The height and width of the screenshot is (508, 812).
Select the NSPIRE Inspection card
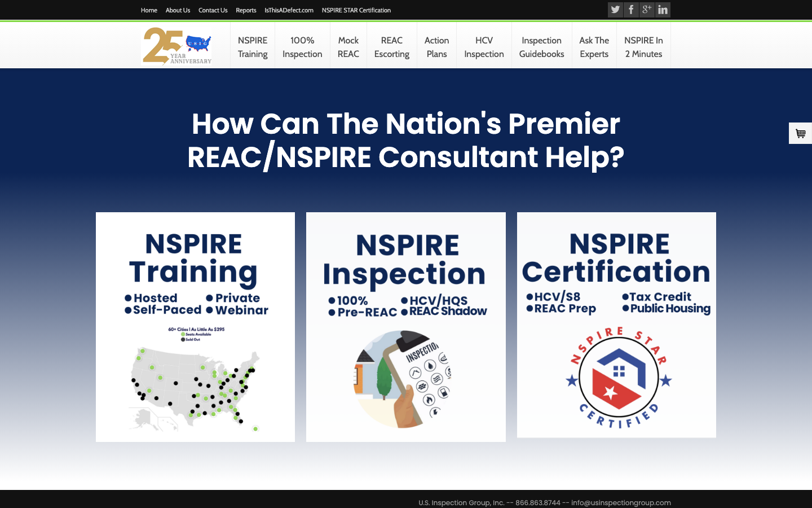pyautogui.click(x=406, y=327)
